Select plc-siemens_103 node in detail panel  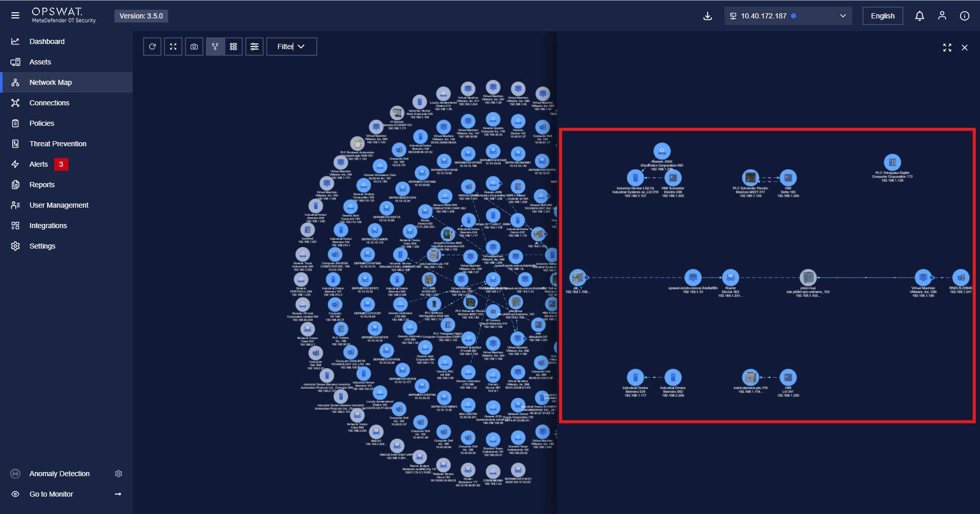click(808, 278)
